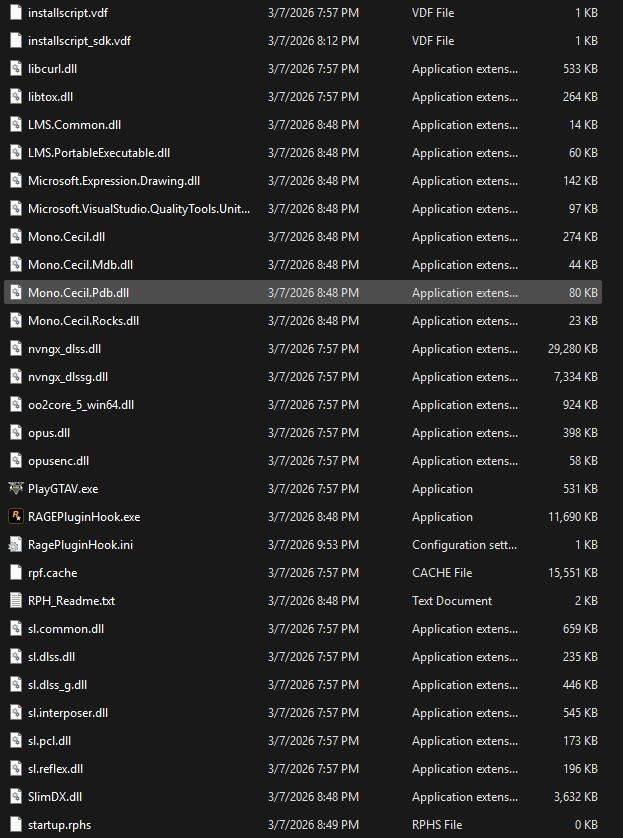Viewport: 623px width, 838px height.
Task: Select the file name LMS.Common.dll
Action: pos(74,125)
